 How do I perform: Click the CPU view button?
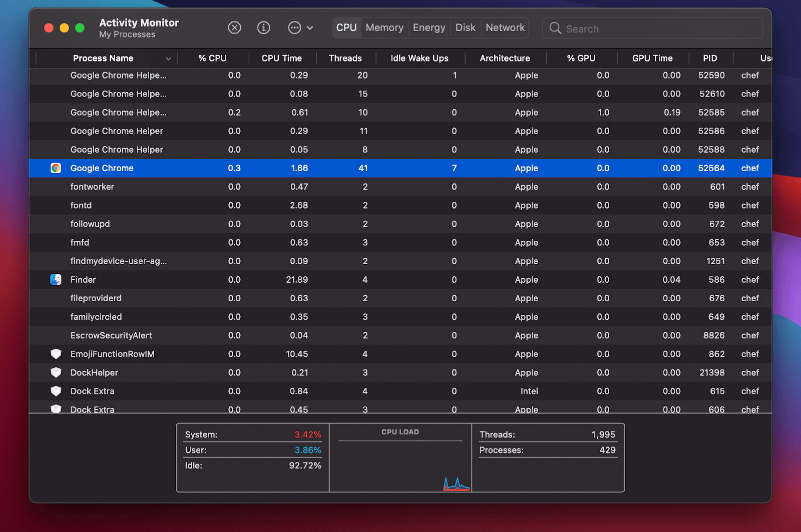click(x=346, y=28)
